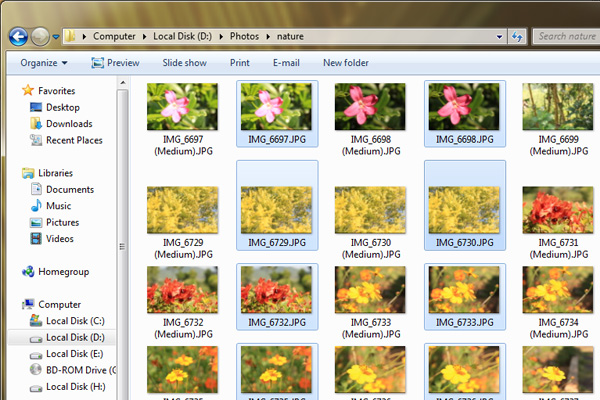
Task: Open Music library icon
Action: tap(36, 206)
